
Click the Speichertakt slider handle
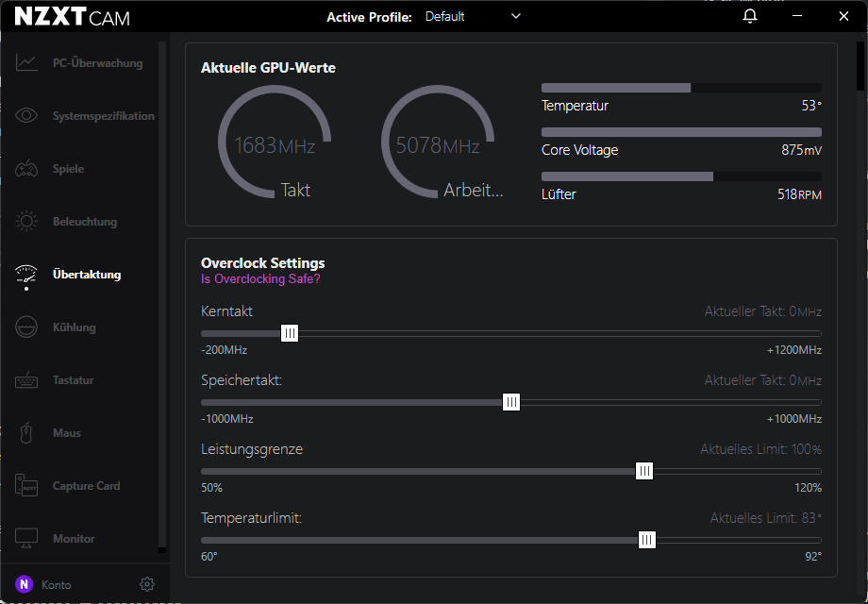point(510,402)
